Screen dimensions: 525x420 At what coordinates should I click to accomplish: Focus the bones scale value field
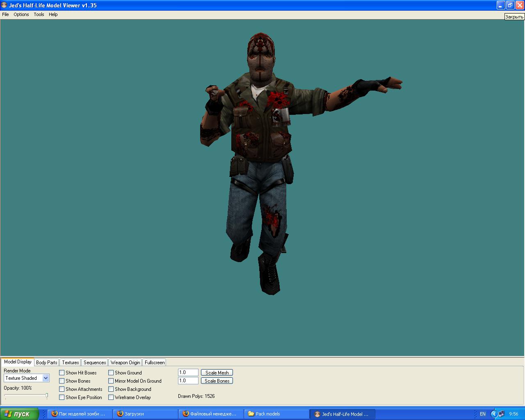(188, 381)
